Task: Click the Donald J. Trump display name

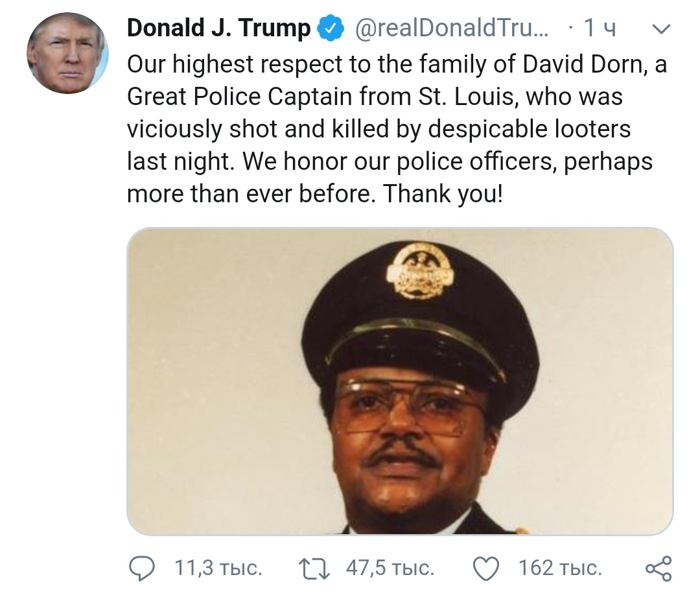Action: (x=218, y=29)
